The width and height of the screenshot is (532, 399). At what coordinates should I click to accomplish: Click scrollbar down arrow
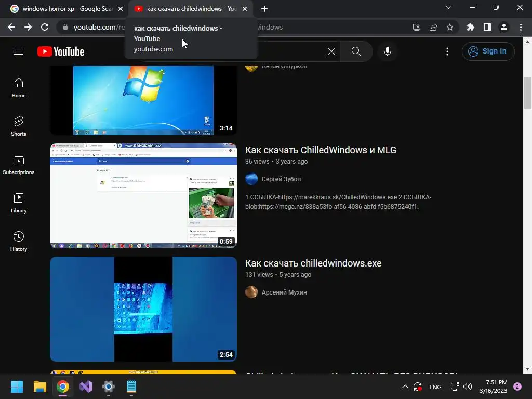(x=527, y=369)
